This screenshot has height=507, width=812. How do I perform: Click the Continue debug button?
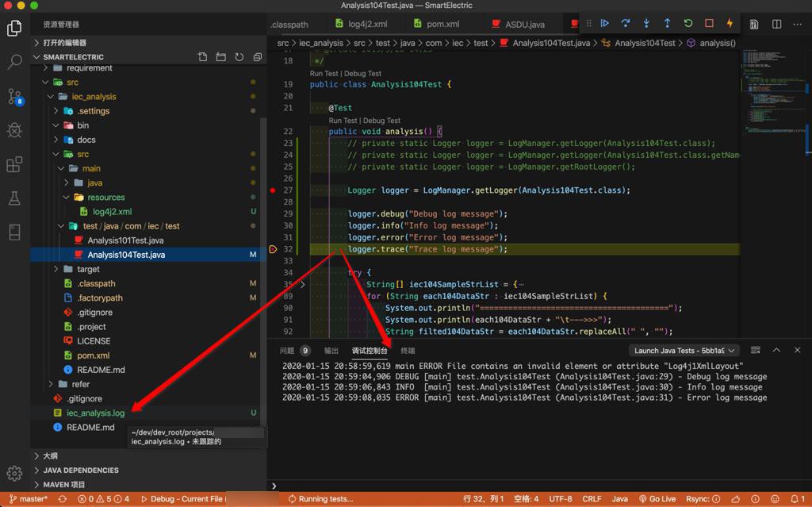(605, 24)
